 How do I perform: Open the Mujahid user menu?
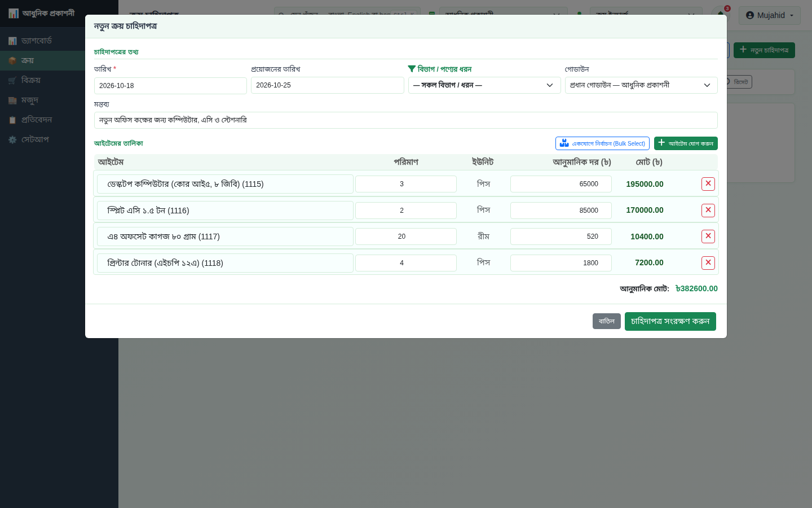click(770, 15)
